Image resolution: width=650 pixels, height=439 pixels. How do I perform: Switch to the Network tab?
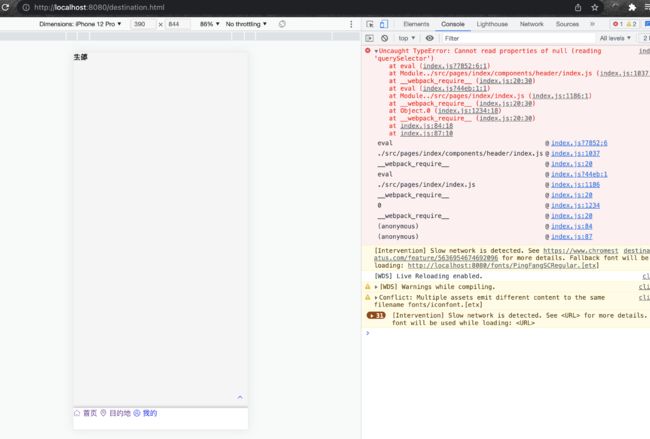pos(531,24)
